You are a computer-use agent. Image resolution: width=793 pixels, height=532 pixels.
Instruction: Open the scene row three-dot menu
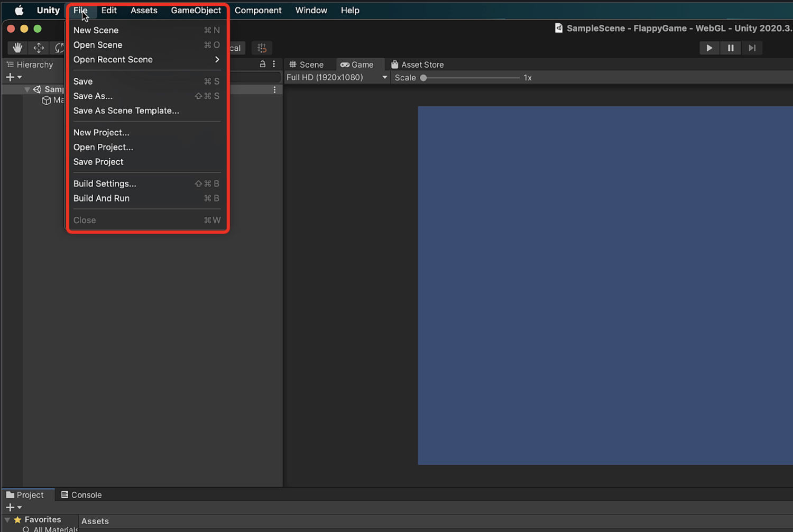[274, 90]
